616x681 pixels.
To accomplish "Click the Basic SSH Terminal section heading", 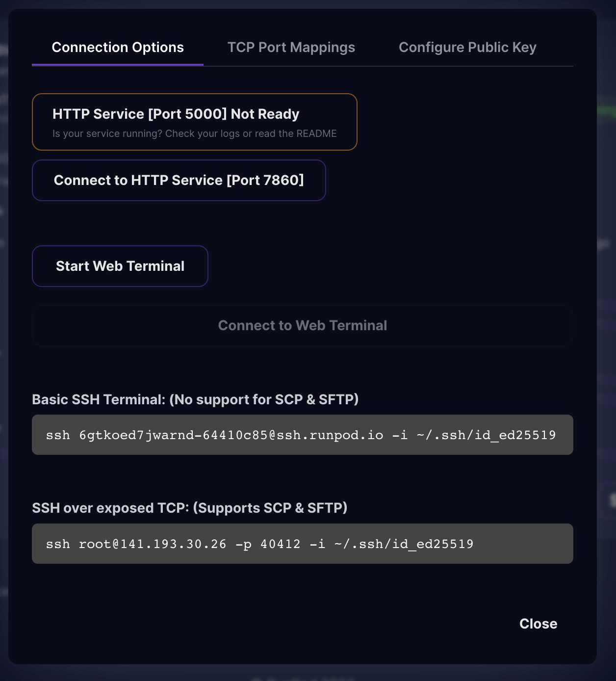I will (195, 399).
